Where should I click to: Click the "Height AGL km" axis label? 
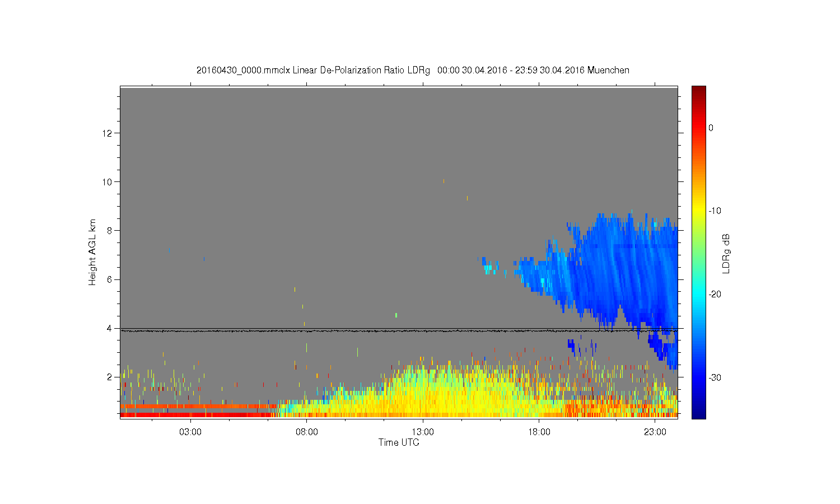tap(92, 252)
